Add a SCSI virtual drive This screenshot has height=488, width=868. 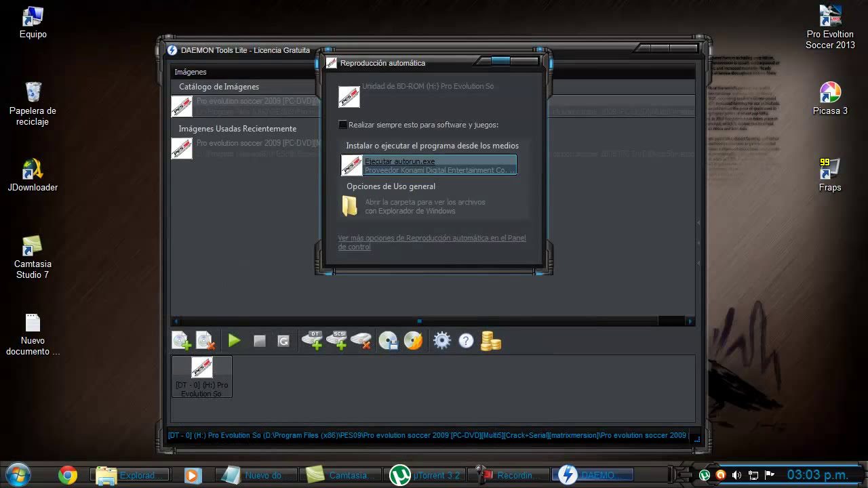tap(337, 340)
